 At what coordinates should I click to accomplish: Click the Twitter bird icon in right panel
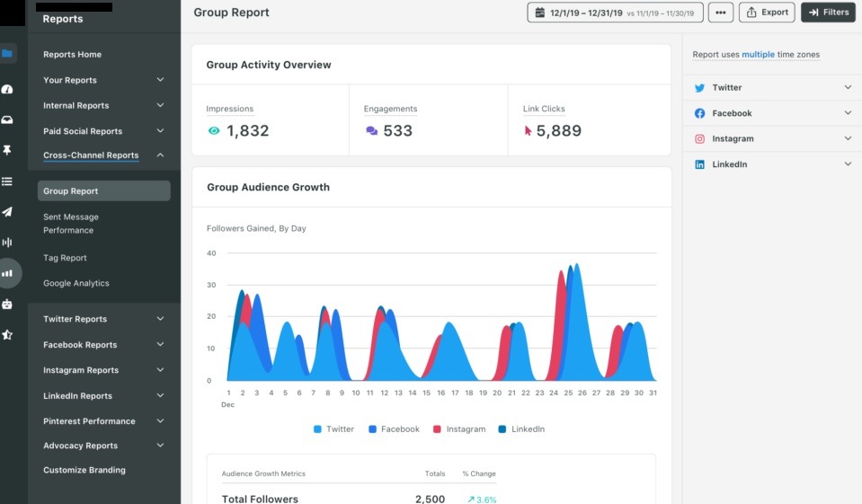tap(699, 88)
